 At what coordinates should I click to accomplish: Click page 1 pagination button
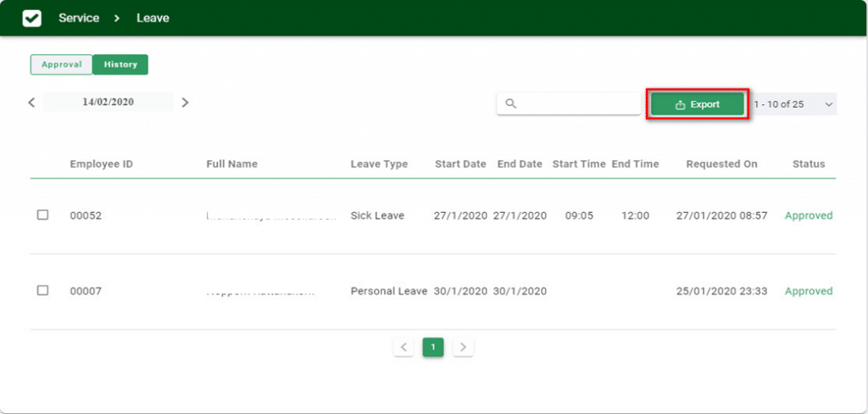(433, 347)
